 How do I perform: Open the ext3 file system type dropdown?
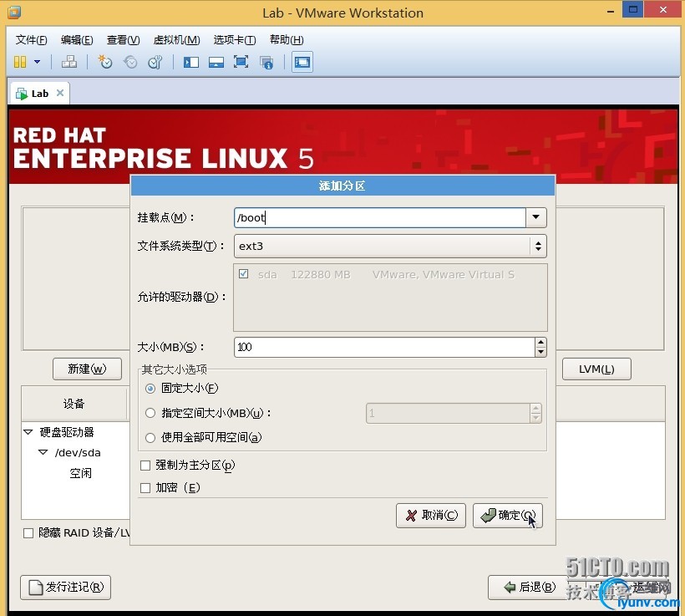(x=390, y=246)
